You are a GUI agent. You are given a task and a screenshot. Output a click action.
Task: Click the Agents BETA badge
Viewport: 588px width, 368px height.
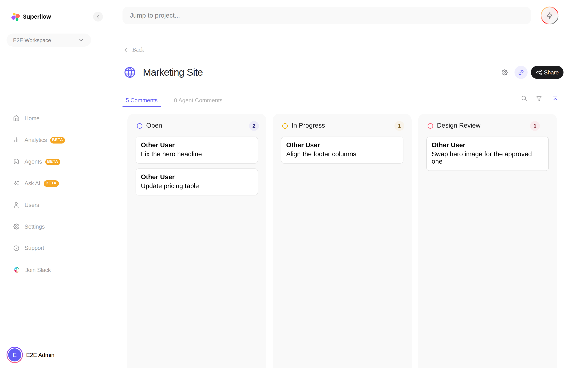coord(52,162)
